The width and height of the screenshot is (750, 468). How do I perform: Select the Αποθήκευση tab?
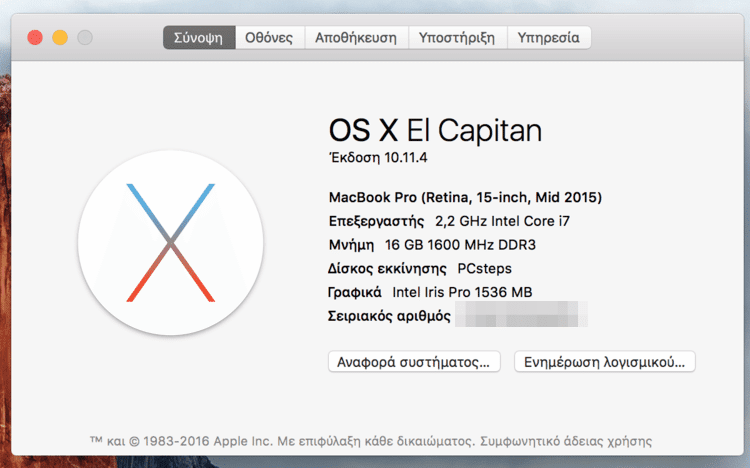click(356, 38)
